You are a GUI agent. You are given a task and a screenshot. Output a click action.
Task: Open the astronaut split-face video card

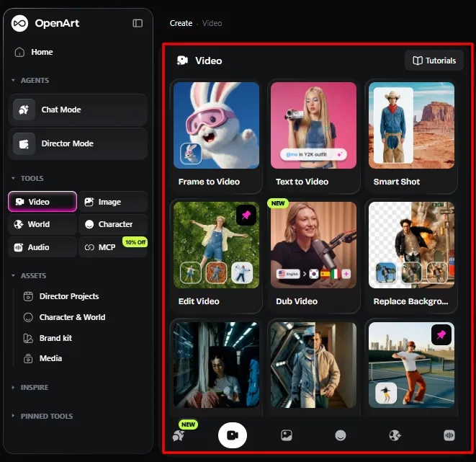313,365
